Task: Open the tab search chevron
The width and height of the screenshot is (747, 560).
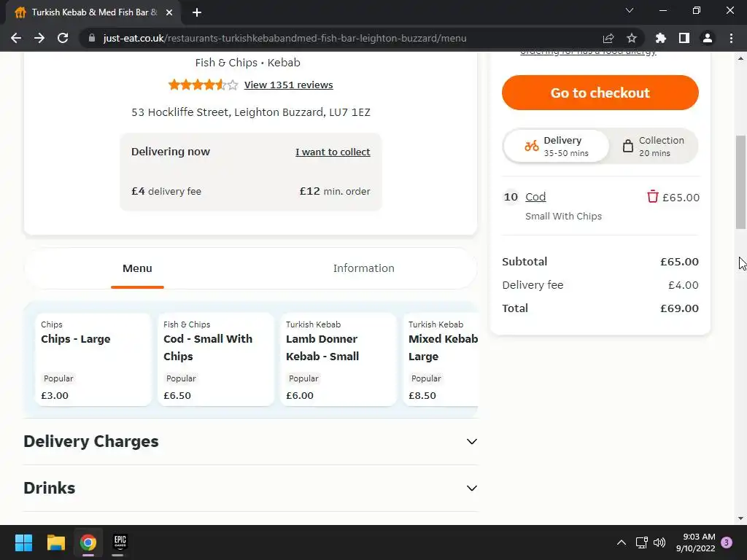Action: 630,10
